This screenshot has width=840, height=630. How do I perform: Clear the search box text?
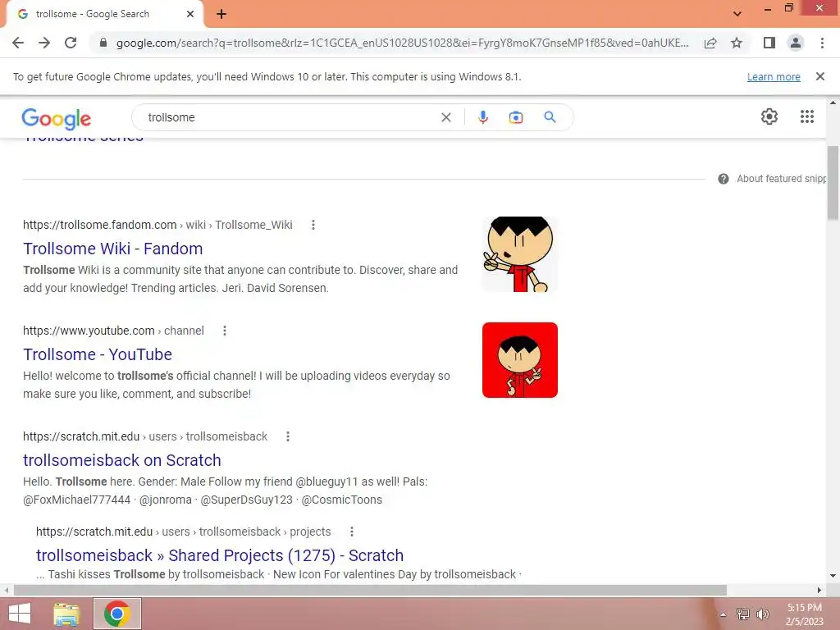point(445,117)
